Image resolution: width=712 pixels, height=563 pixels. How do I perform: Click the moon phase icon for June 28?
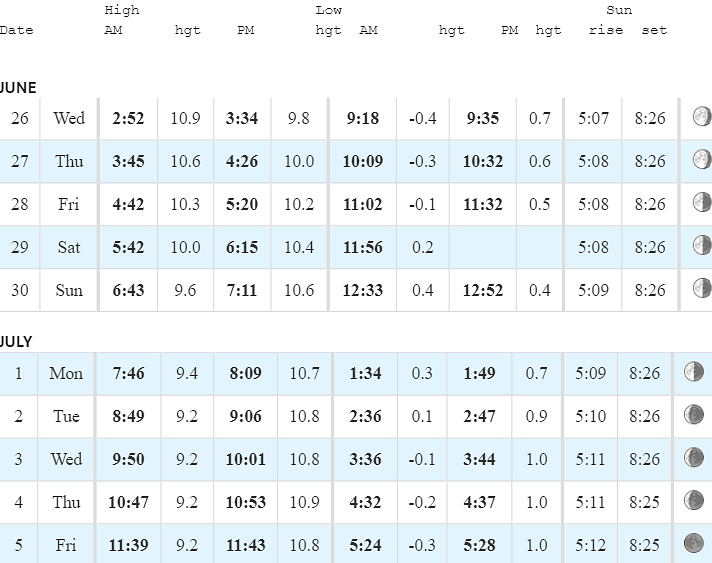point(702,202)
